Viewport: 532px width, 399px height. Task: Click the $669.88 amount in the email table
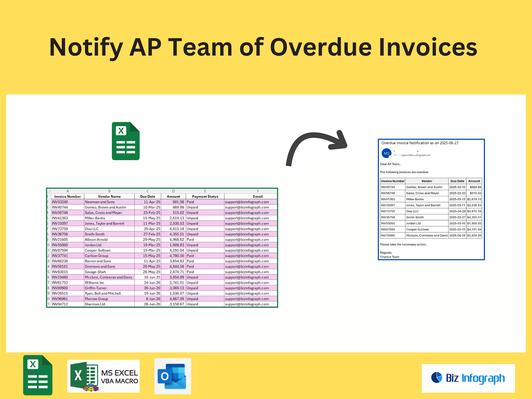[x=474, y=187]
